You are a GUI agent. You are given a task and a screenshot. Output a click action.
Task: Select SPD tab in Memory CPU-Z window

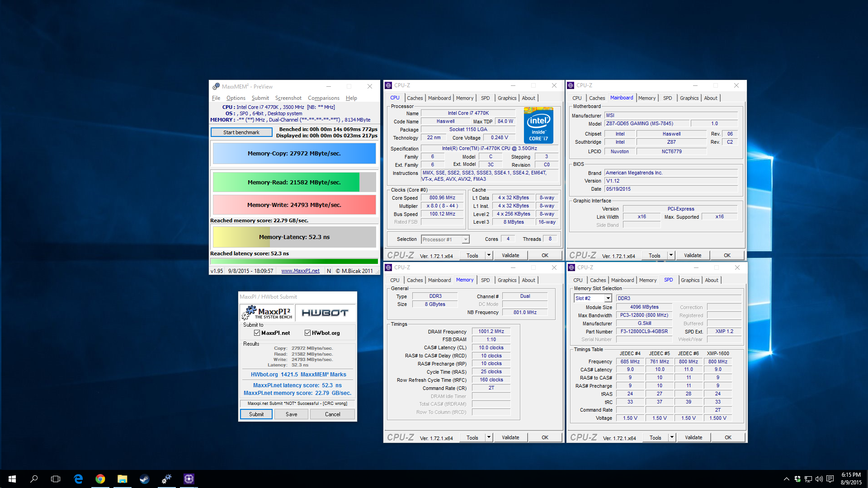[485, 280]
